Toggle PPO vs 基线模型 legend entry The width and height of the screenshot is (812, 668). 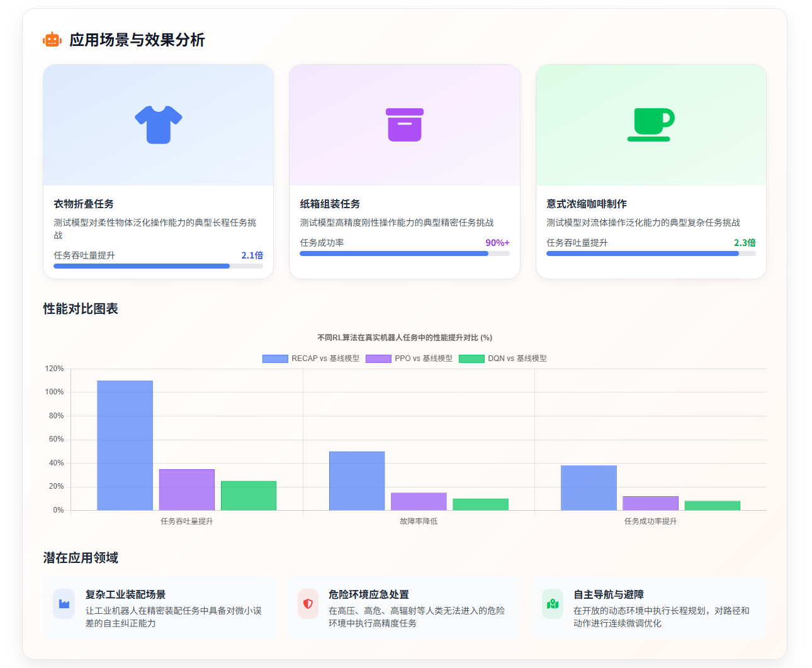click(x=409, y=359)
